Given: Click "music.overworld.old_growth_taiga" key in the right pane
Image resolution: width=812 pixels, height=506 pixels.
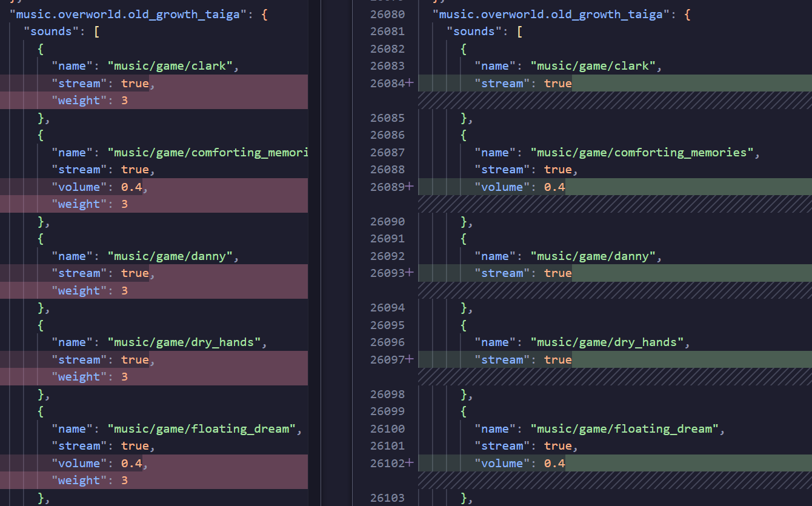Looking at the screenshot, I should [551, 14].
